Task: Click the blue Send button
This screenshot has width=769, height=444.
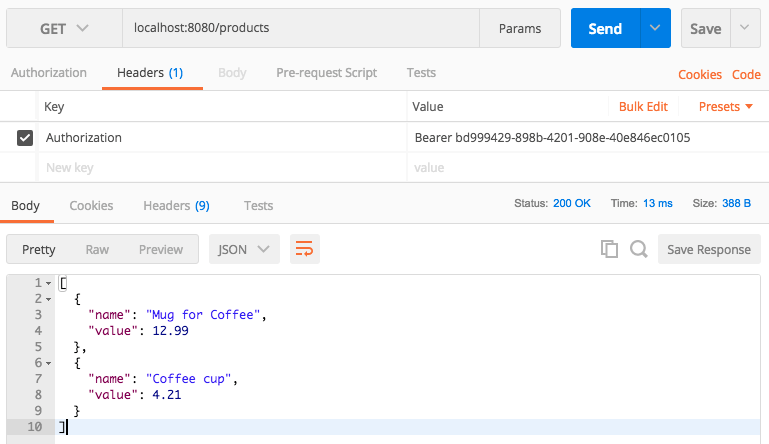Action: coord(605,28)
